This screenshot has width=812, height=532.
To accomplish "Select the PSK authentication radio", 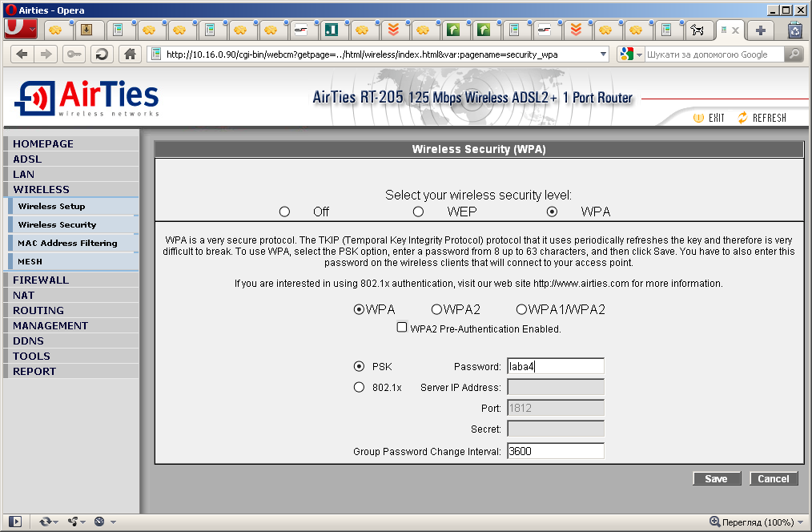I will (x=359, y=366).
